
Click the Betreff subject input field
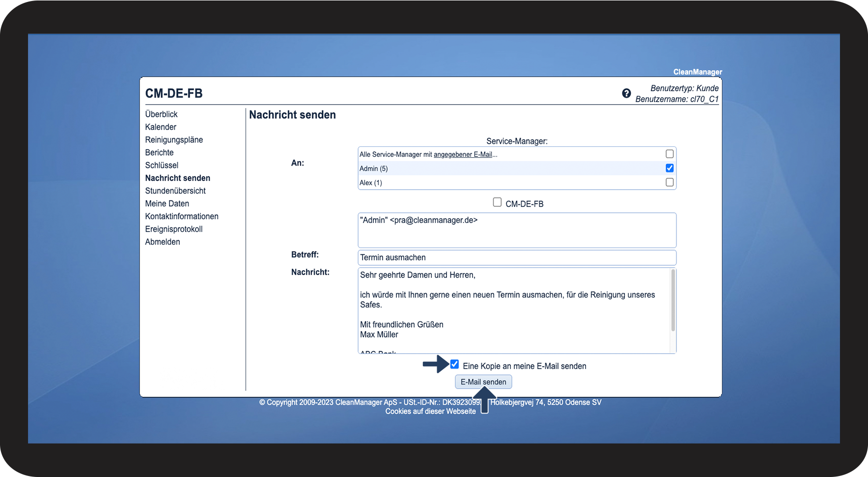point(517,257)
